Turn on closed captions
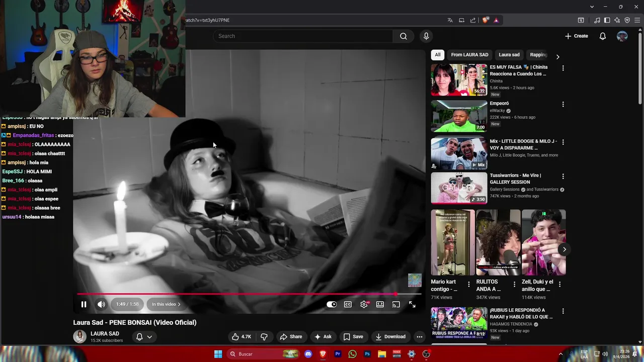Viewport: 644px width, 362px height. [348, 304]
